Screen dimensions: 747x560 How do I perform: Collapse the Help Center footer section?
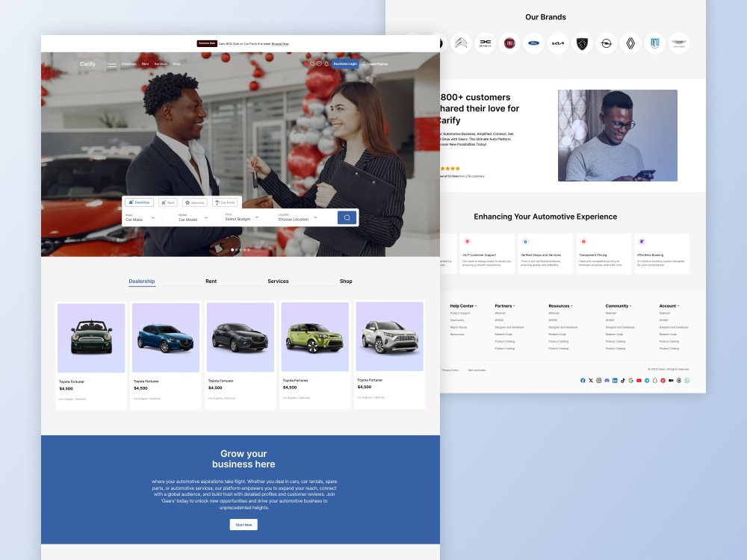(x=463, y=305)
